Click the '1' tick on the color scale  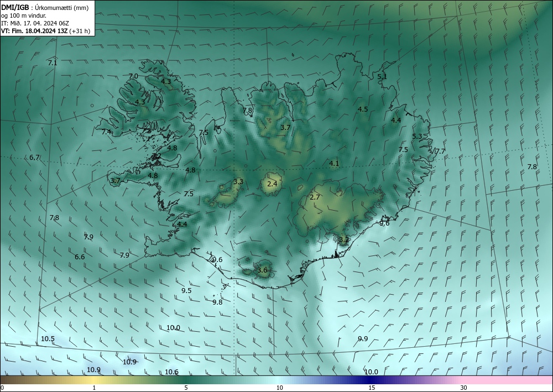coord(94,388)
